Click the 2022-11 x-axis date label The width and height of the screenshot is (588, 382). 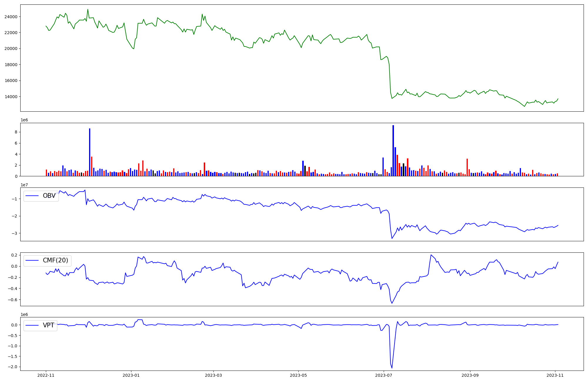46,375
